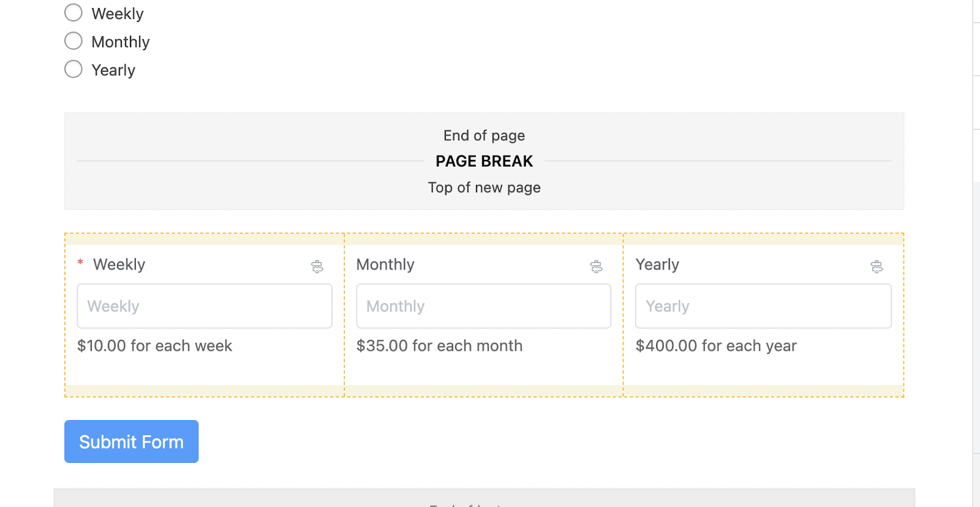The width and height of the screenshot is (980, 507).
Task: Focus the Monthly text input box
Action: (x=483, y=306)
